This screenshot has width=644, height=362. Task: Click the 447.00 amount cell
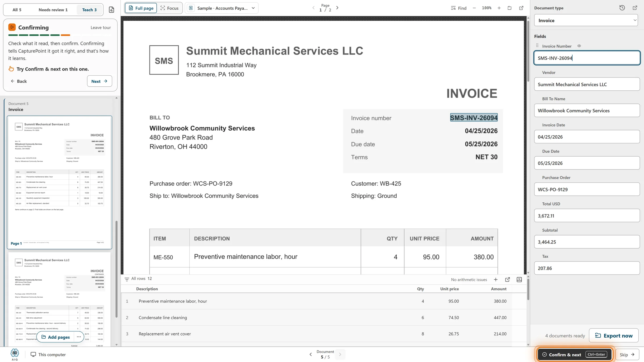500,317
